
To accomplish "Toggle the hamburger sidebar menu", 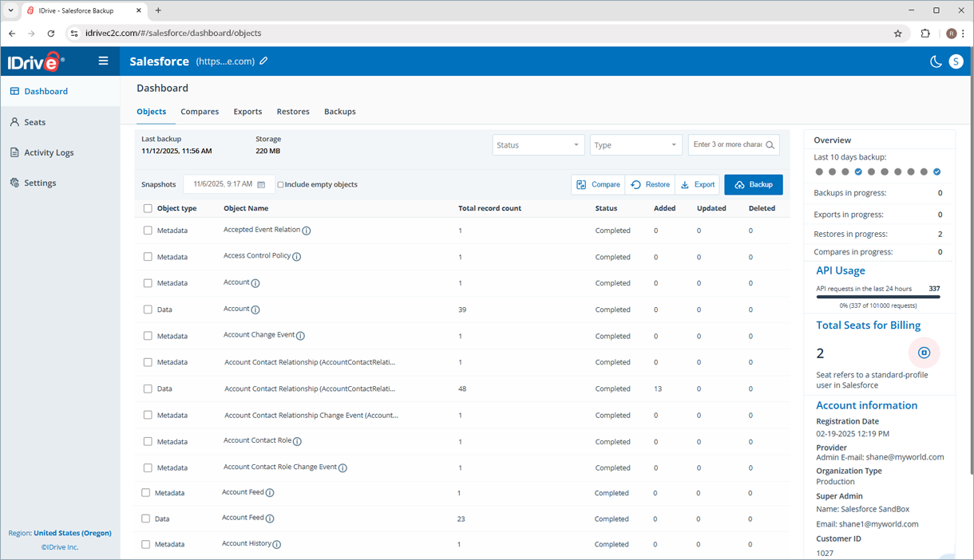I will click(103, 61).
